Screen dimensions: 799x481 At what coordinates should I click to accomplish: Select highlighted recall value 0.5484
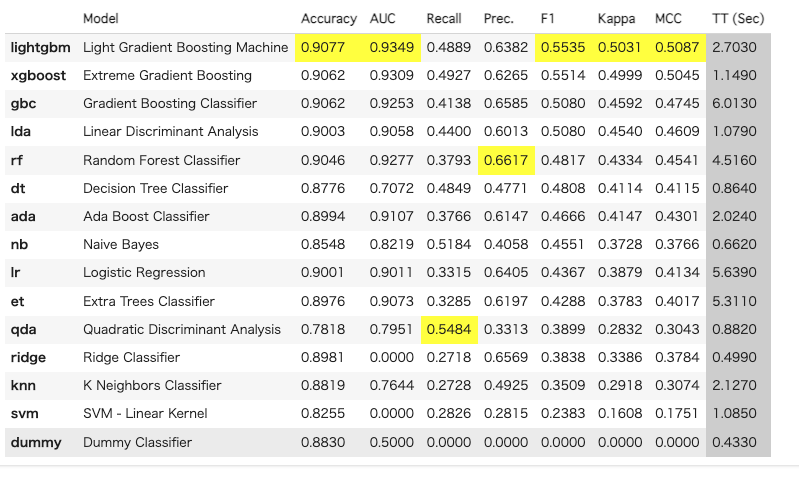coord(447,329)
